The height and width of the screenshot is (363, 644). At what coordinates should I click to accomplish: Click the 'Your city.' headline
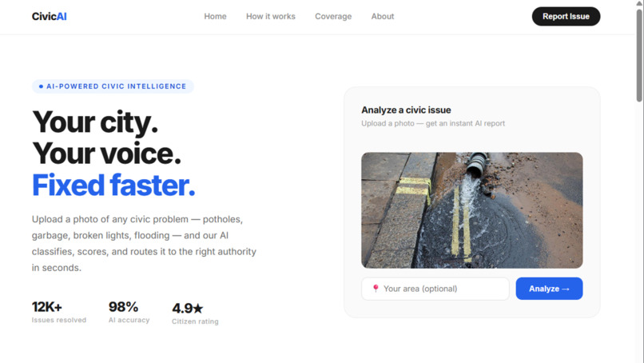95,122
